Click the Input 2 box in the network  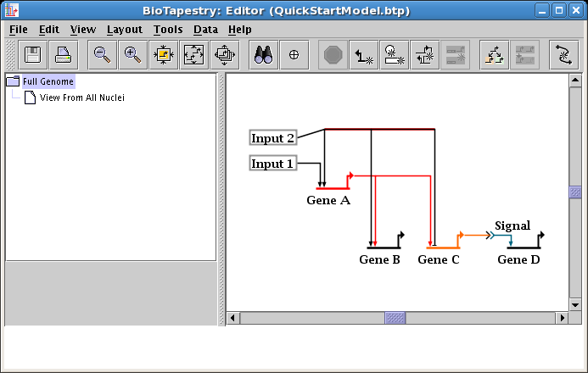(x=273, y=138)
